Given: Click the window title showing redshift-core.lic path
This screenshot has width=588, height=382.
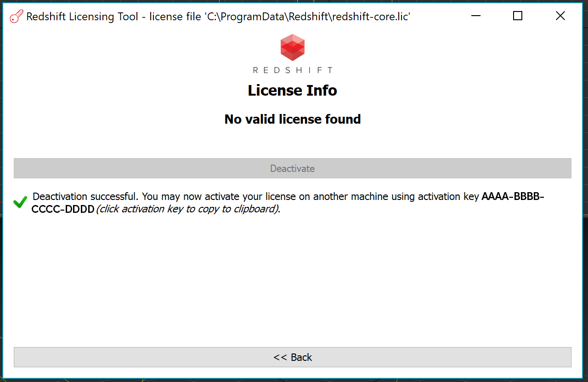Looking at the screenshot, I should coord(218,17).
